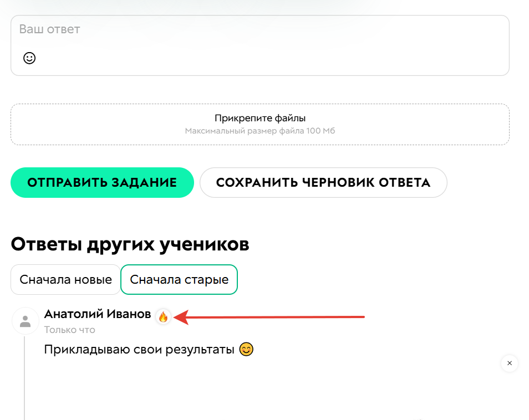Activate the Сначала новые filter pill

click(x=65, y=279)
